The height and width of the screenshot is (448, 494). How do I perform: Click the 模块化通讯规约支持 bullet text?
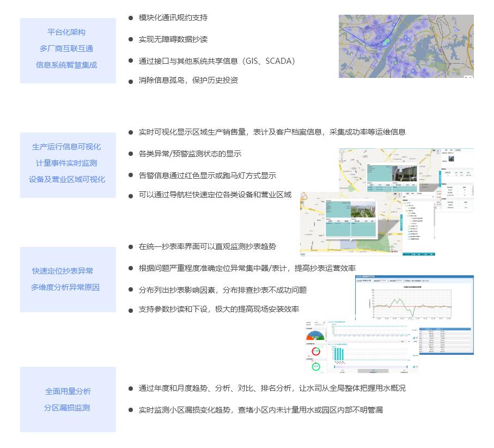[x=173, y=17]
